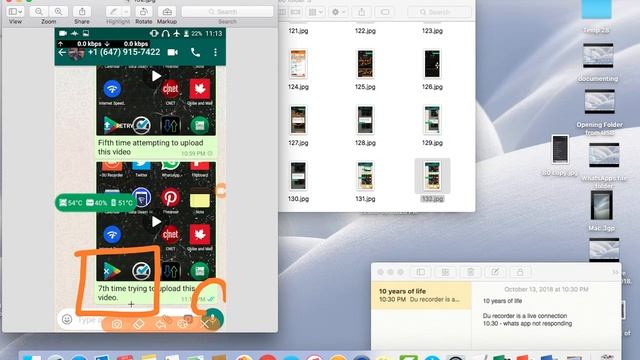Viewport: 640px width, 360px height.
Task: Click the Finder window search field
Action: (x=439, y=12)
